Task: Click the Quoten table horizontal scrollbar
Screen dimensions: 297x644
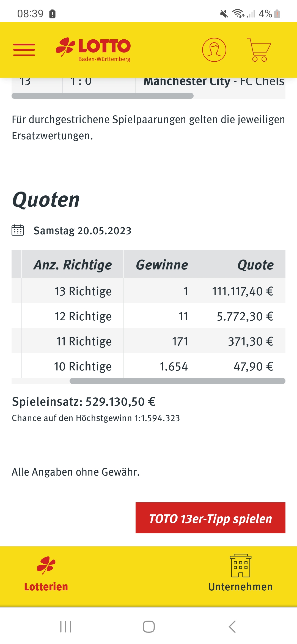Action: (x=177, y=381)
